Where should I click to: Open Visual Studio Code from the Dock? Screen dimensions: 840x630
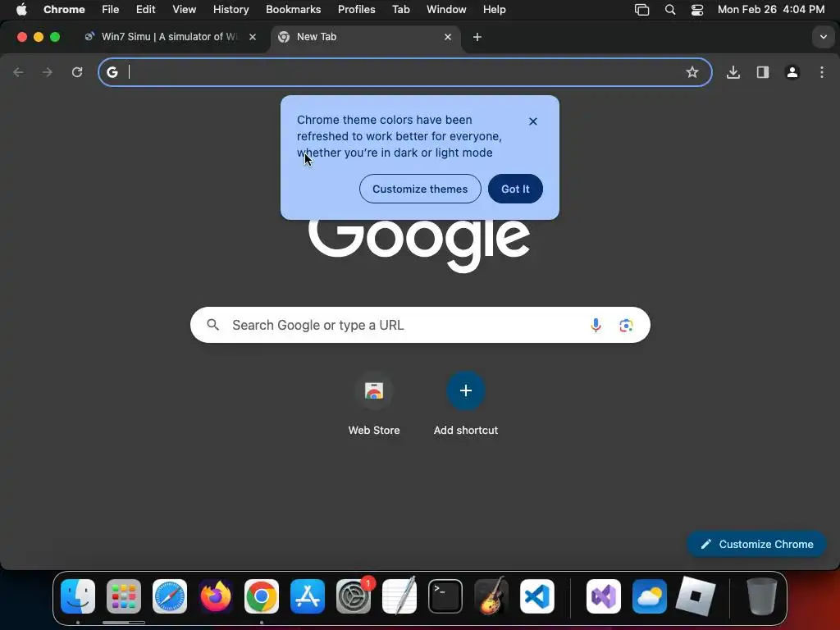coord(536,596)
